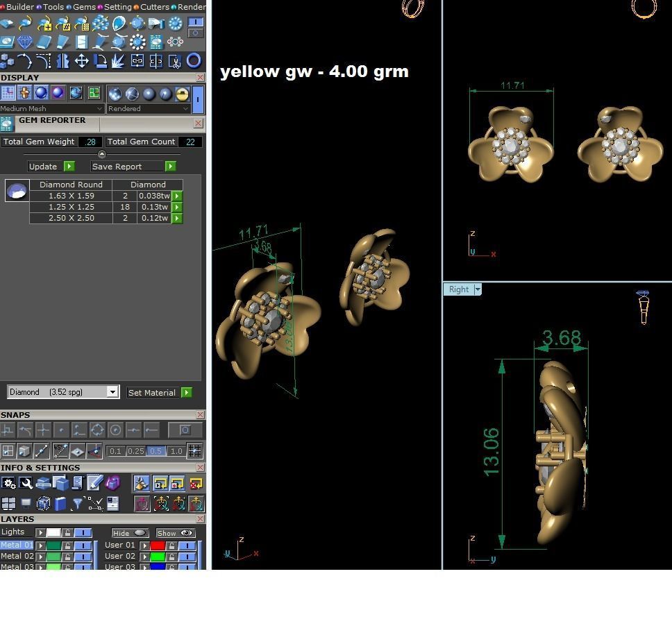This screenshot has height=626, width=672.
Task: Select the mirror symmetry tool icon
Action: 63,61
